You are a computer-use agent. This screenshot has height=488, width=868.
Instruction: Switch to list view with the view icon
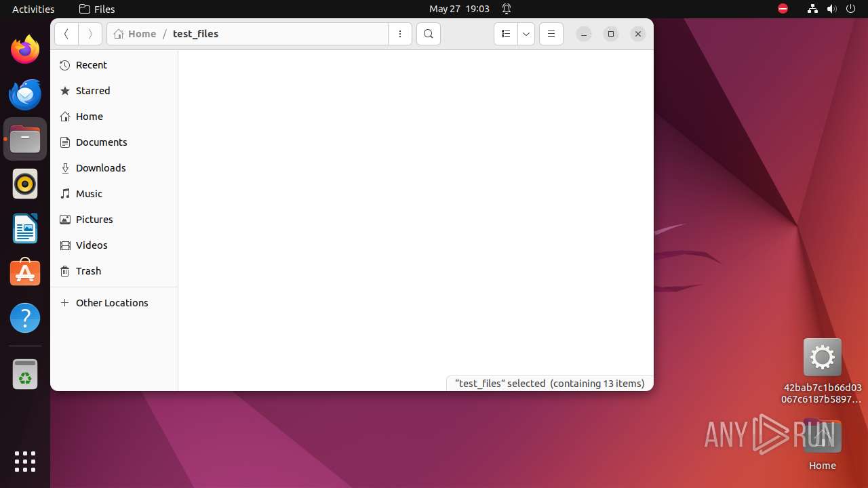[506, 34]
